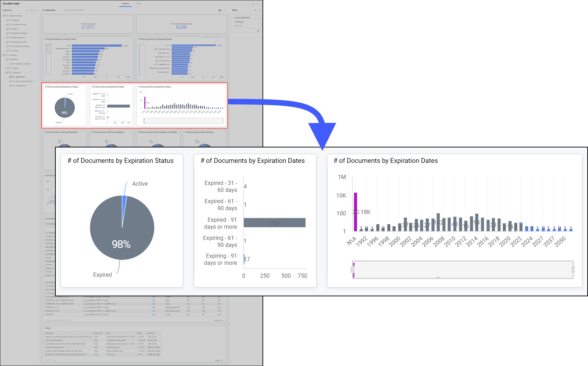Go to page 2 of documents table

click(x=52, y=320)
